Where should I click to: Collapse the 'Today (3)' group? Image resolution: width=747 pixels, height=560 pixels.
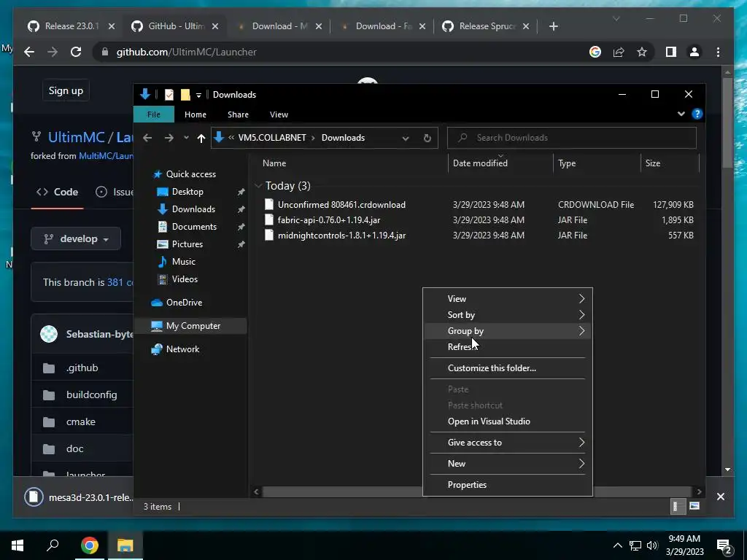(259, 186)
